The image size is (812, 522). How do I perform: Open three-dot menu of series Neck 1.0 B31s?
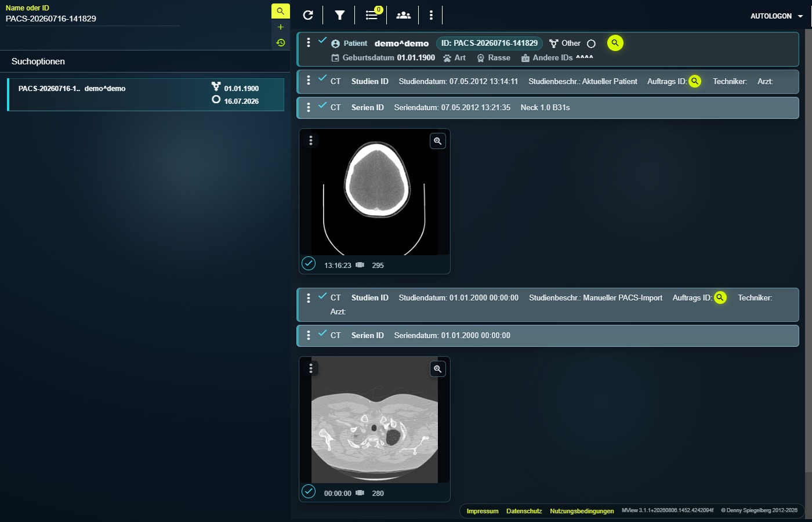309,107
